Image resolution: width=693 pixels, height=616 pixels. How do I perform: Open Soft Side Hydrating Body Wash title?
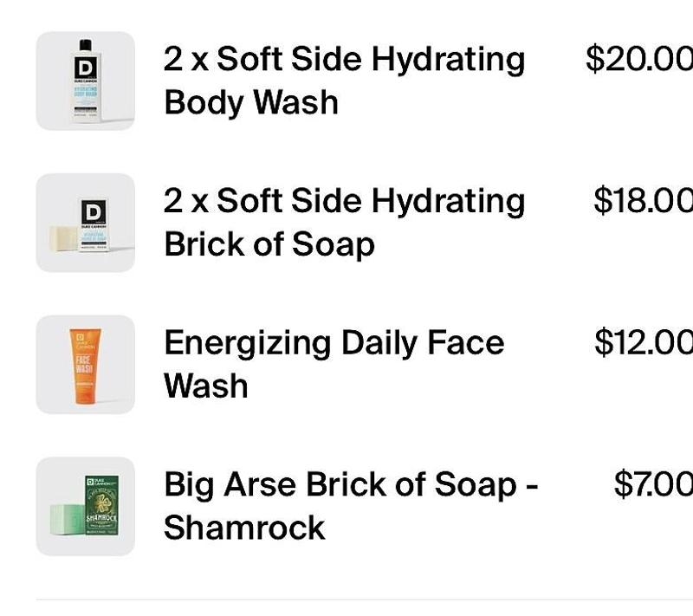pyautogui.click(x=344, y=81)
